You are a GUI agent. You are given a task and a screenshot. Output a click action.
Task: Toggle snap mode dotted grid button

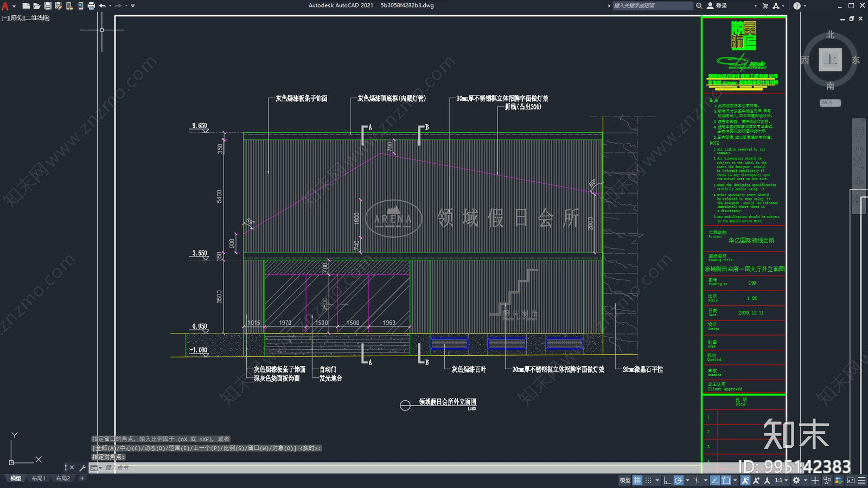[648, 480]
